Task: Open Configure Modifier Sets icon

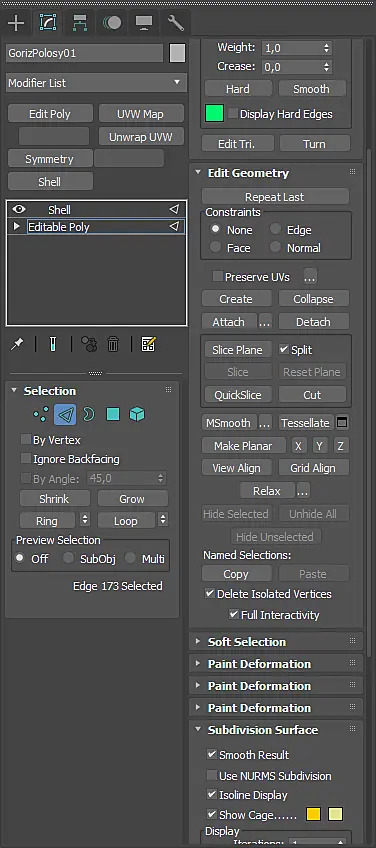Action: point(148,344)
